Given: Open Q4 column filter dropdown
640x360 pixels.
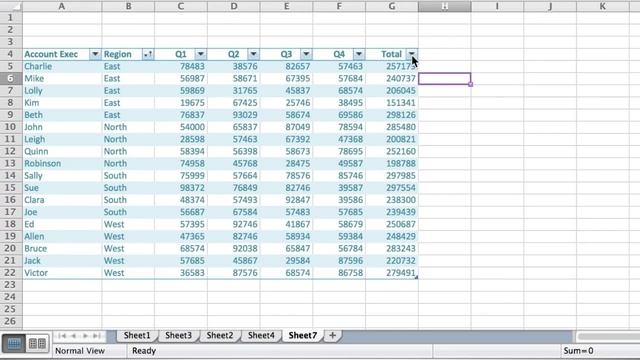Looking at the screenshot, I should tap(359, 54).
